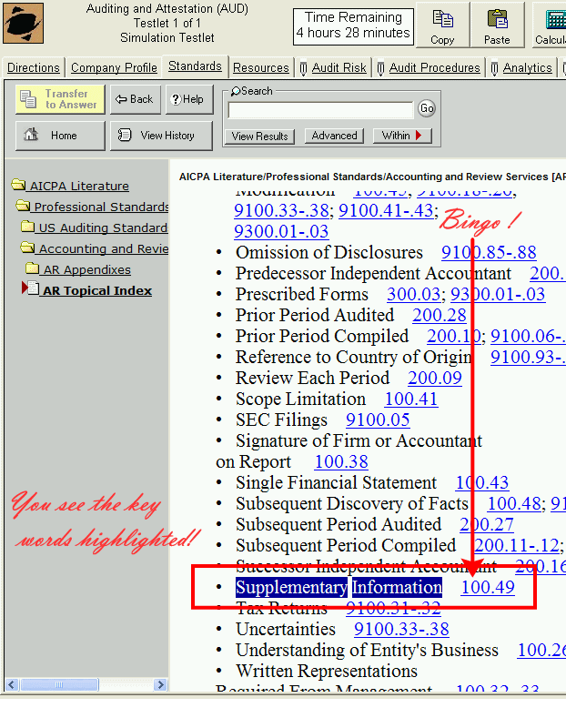Click the turtle logo icon
Viewport: 566px width, 728px height.
[x=24, y=24]
